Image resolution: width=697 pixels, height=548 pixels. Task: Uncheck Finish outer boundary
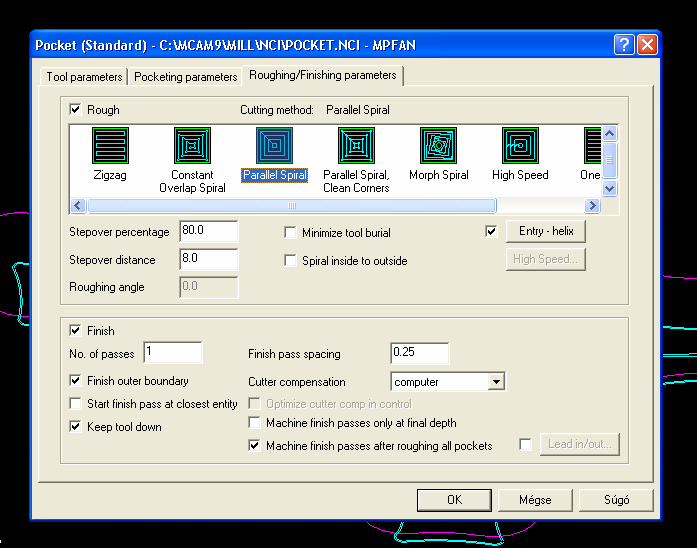pos(76,380)
